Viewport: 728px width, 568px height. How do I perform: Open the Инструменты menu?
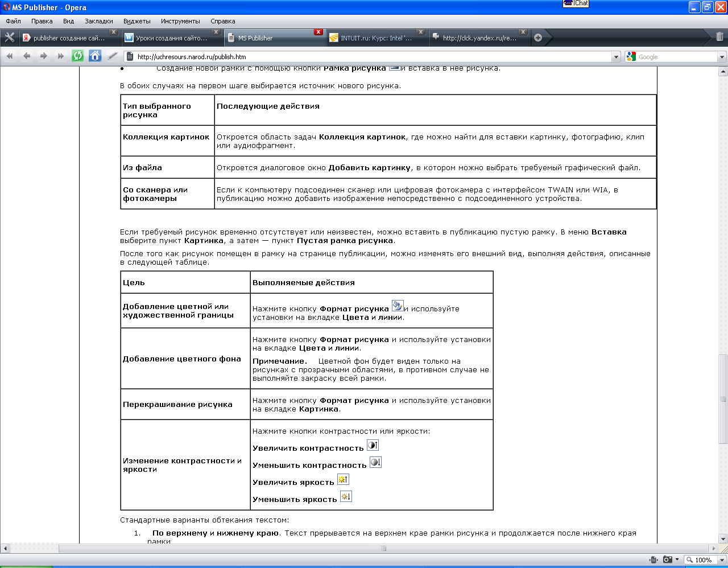pyautogui.click(x=180, y=21)
